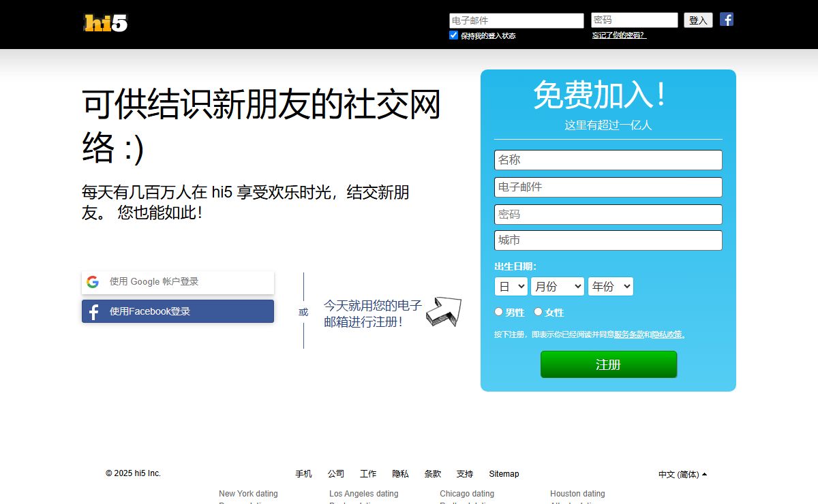Open Sitemap footer link
The image size is (818, 504).
pyautogui.click(x=504, y=474)
